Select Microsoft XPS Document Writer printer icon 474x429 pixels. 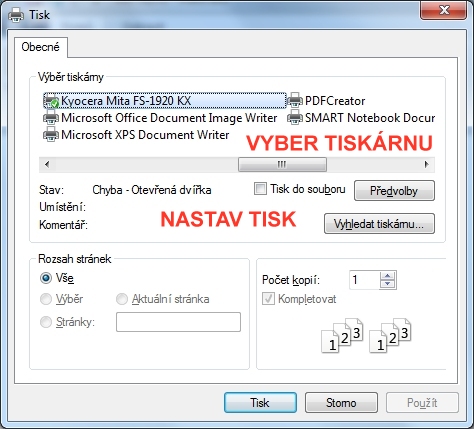pyautogui.click(x=51, y=135)
